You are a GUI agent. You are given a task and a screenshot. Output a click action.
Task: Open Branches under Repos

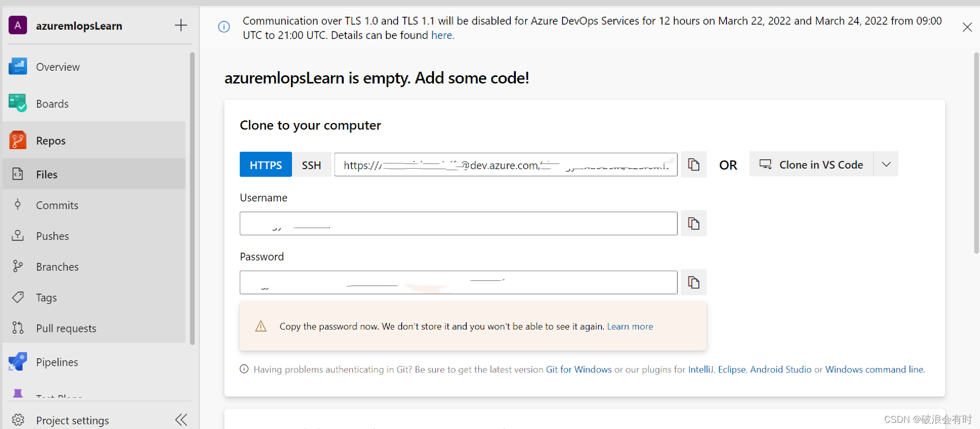click(57, 267)
